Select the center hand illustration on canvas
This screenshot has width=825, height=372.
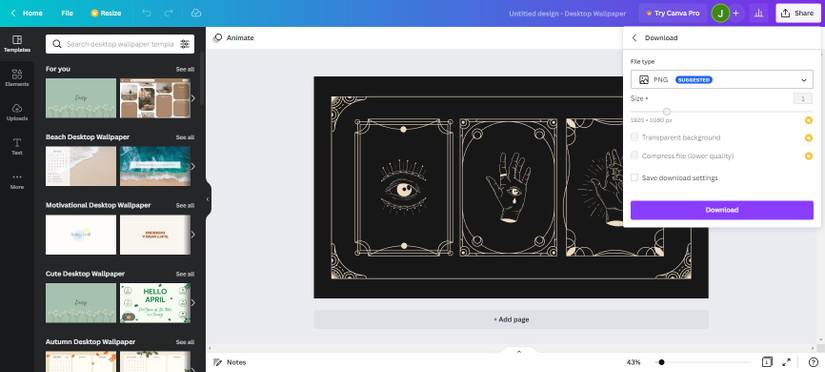pyautogui.click(x=508, y=187)
